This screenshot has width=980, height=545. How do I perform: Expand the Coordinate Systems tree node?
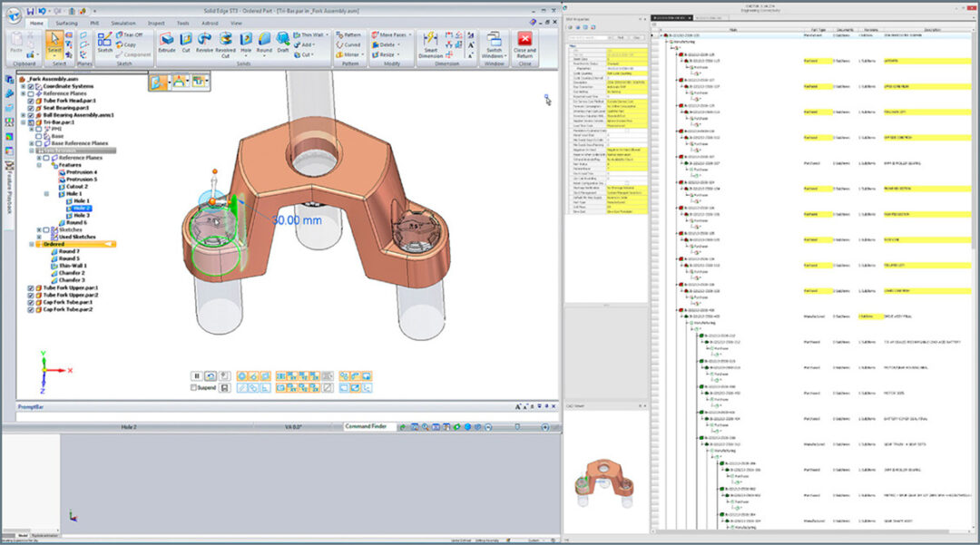[x=23, y=86]
